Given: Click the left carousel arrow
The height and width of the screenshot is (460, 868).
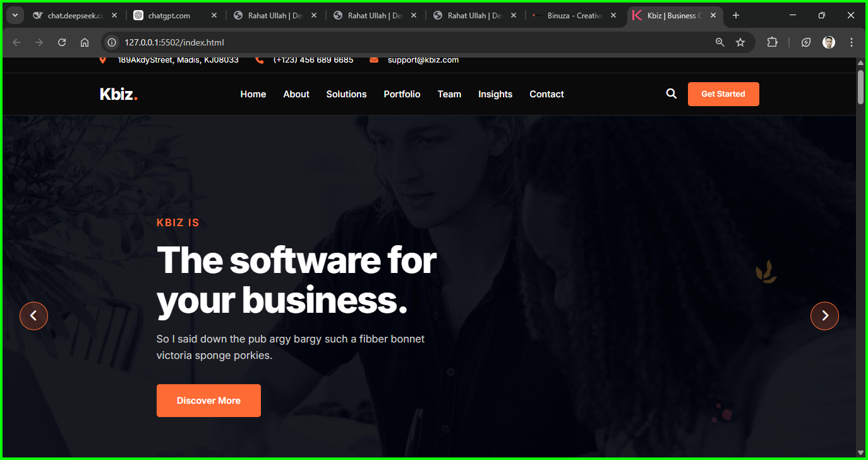Looking at the screenshot, I should tap(33, 316).
